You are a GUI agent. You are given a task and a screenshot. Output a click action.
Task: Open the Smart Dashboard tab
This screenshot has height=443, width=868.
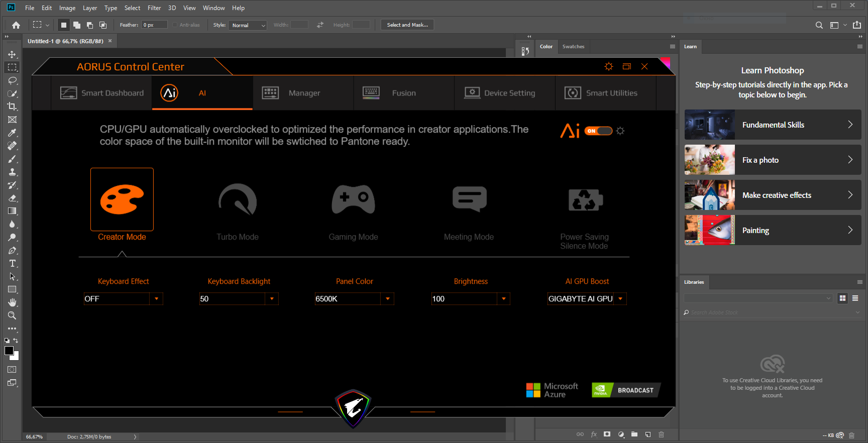click(x=102, y=93)
